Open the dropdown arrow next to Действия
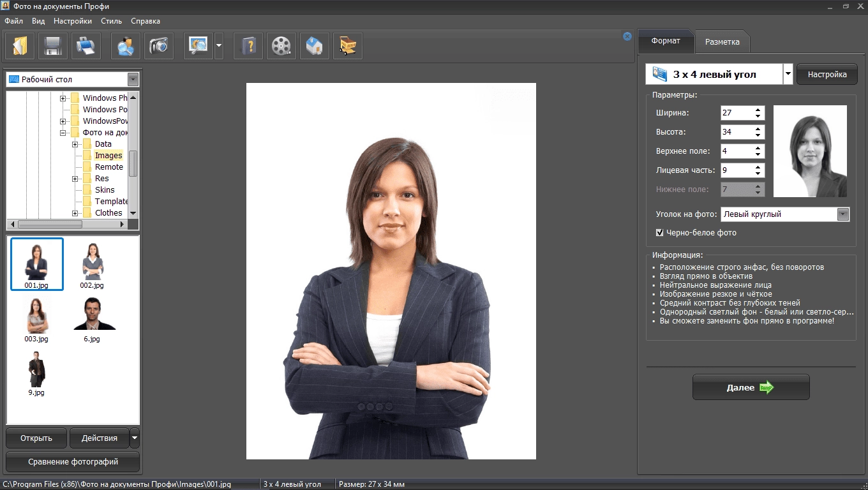 pos(135,438)
